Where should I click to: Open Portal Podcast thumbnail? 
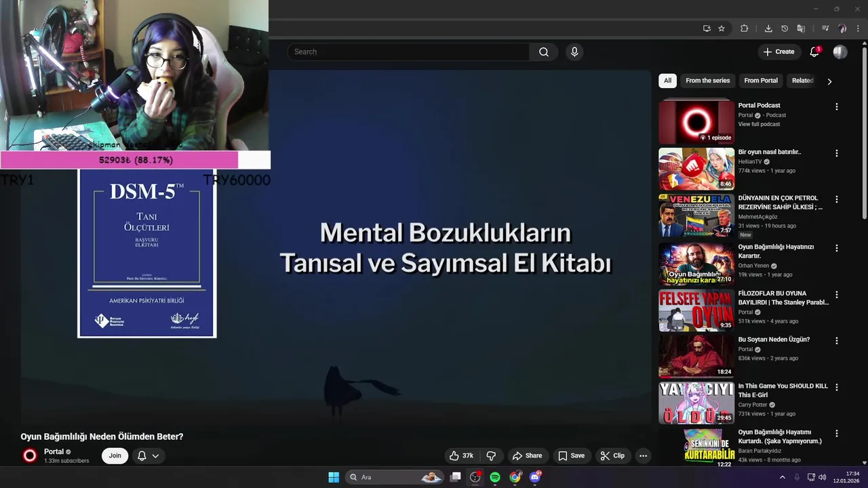696,123
